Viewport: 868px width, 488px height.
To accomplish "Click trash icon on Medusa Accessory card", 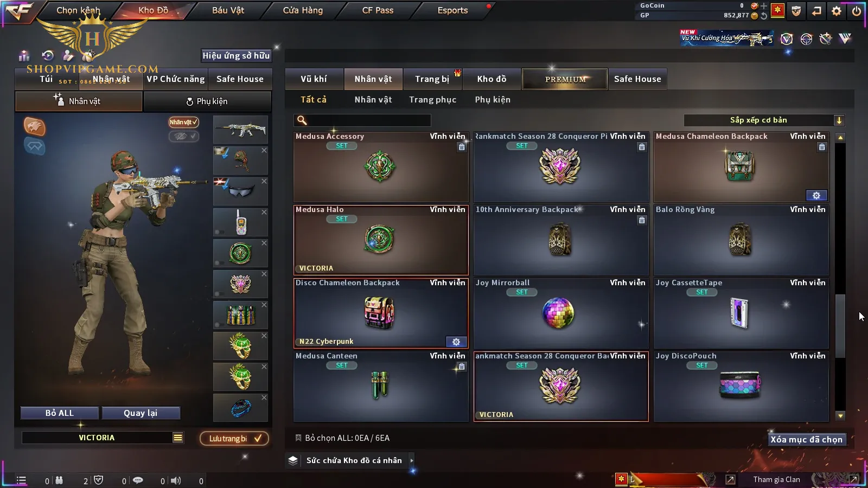I will 462,147.
